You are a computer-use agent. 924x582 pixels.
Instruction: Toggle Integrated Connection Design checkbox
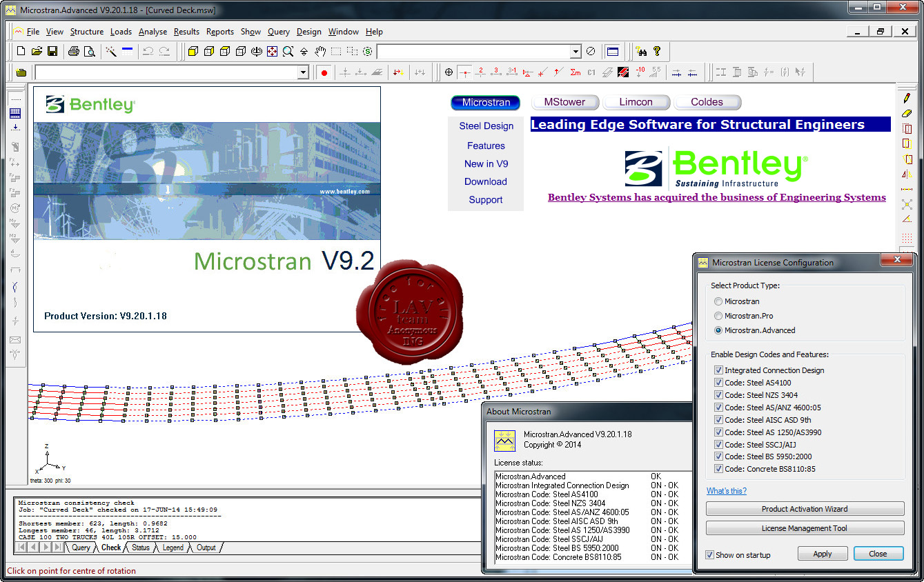pos(719,370)
